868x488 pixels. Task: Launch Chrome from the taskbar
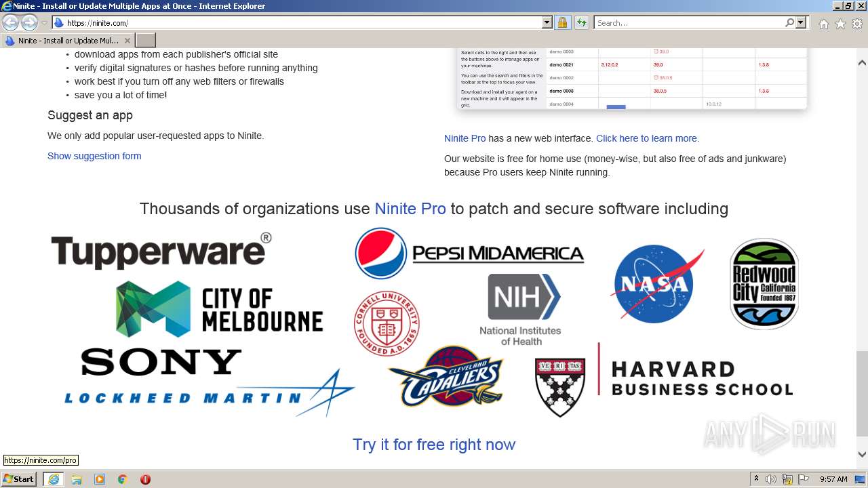122,479
